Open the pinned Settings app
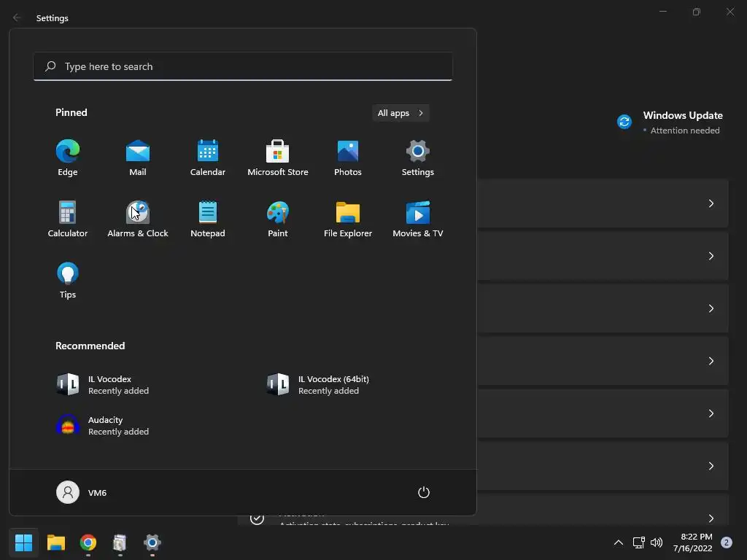747x560 pixels. tap(418, 158)
